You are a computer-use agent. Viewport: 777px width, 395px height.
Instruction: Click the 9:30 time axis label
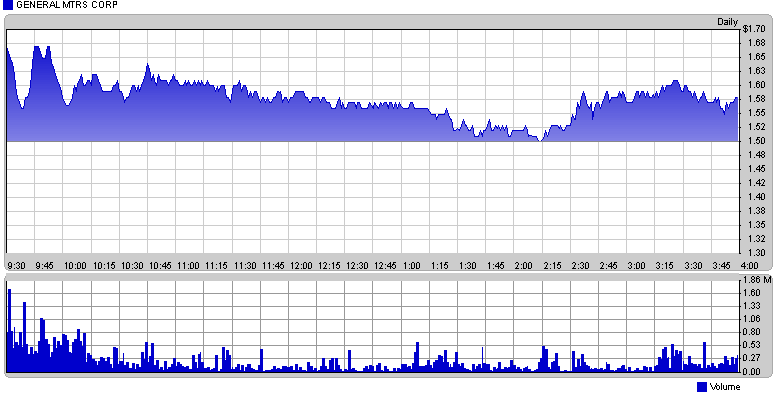tap(16, 266)
